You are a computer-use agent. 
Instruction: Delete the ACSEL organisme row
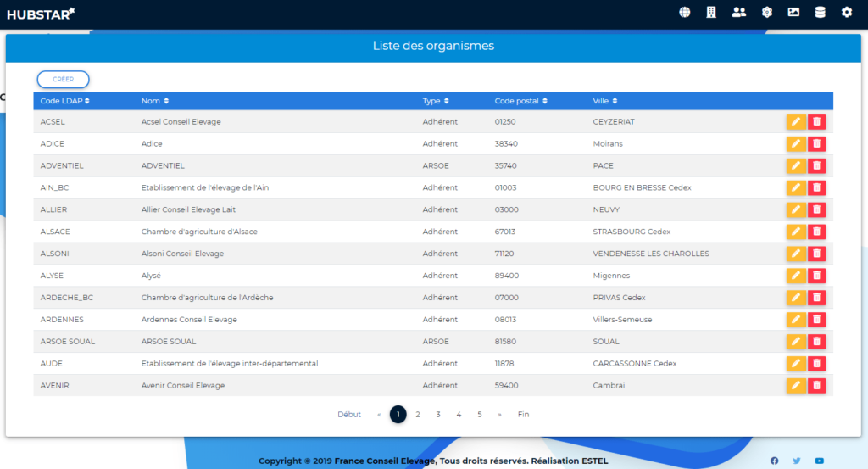tap(816, 122)
